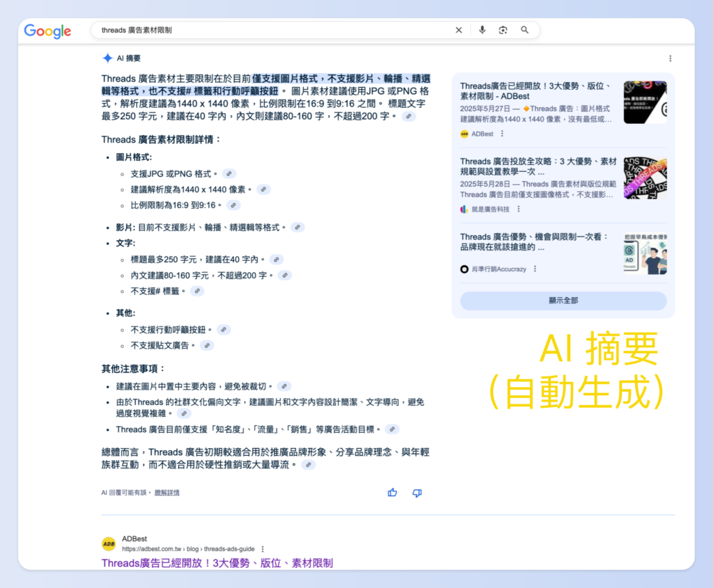Click the Google logo
Screen dimensions: 713x588
point(47,31)
